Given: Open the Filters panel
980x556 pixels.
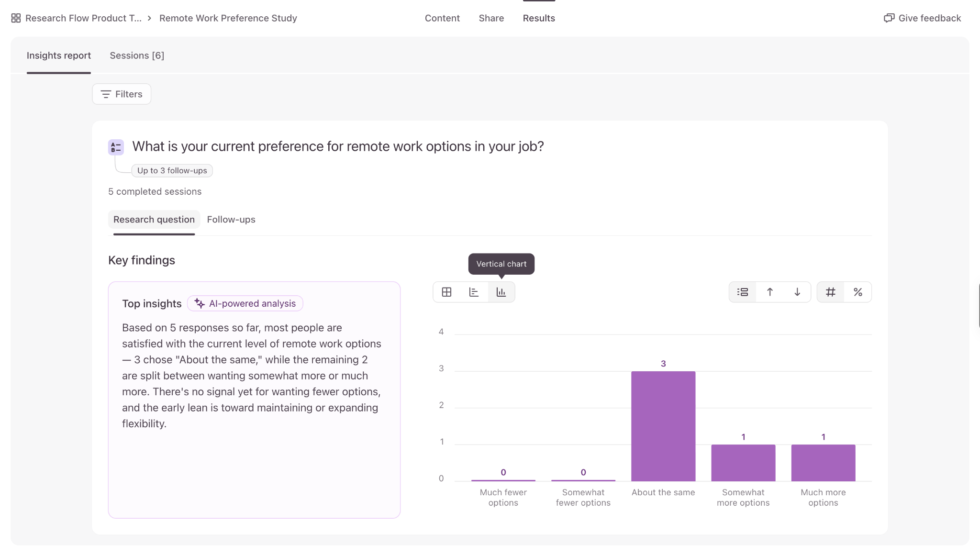Looking at the screenshot, I should click(x=122, y=94).
